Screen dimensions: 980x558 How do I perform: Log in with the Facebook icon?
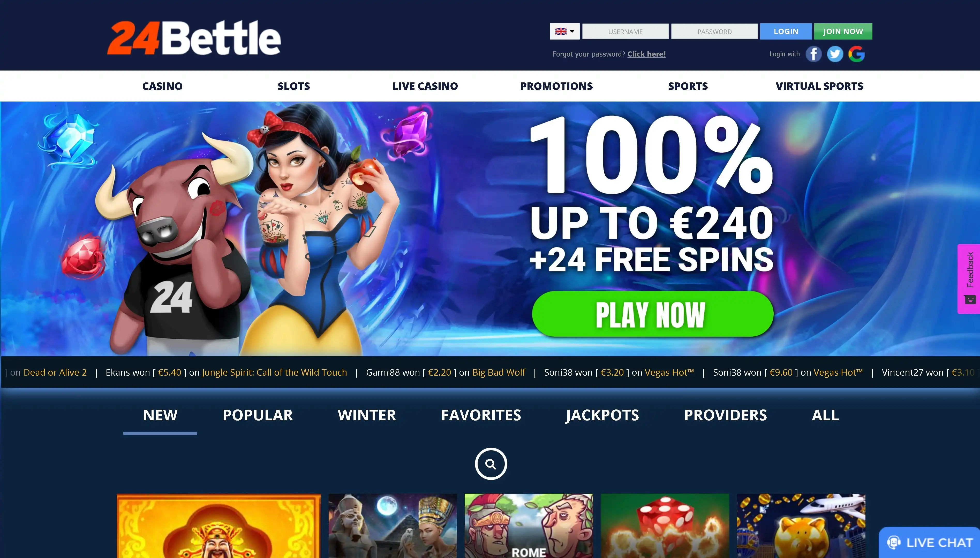813,54
